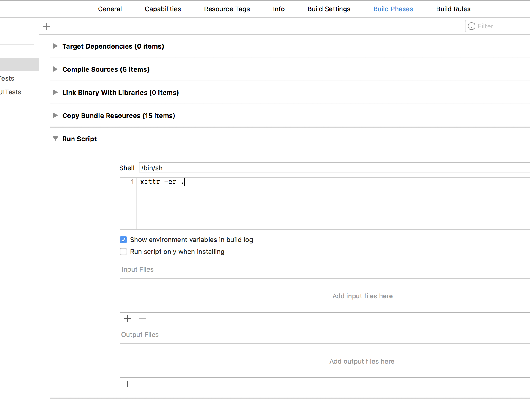Click the Input Files label
Screen dimensions: 530x420
tap(137, 269)
